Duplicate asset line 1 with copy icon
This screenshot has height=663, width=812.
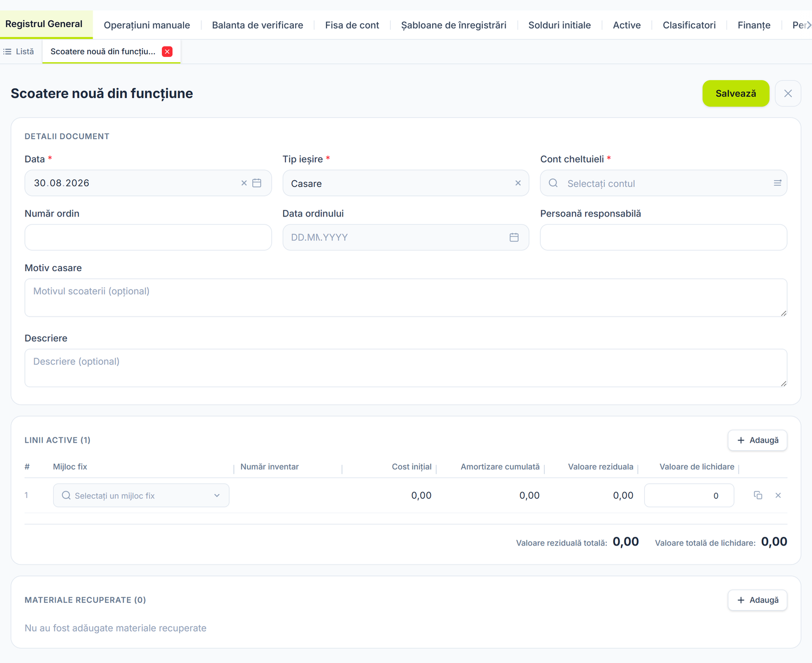point(758,495)
